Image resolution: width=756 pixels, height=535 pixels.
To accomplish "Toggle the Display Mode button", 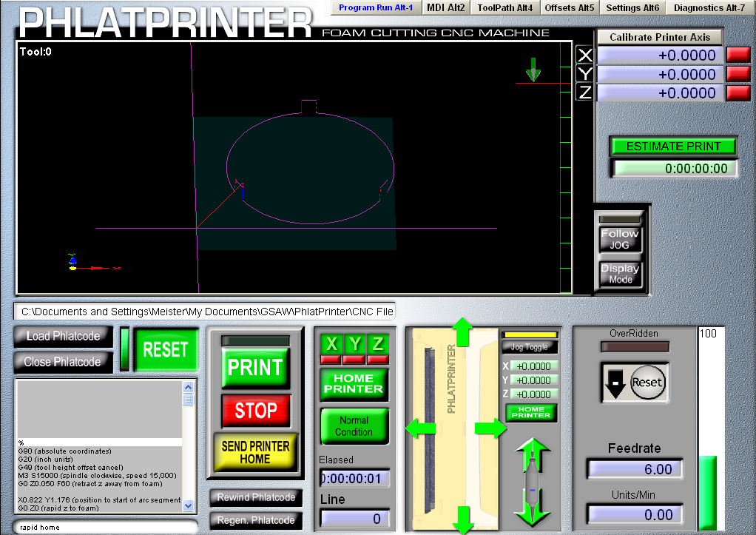I will (x=619, y=274).
